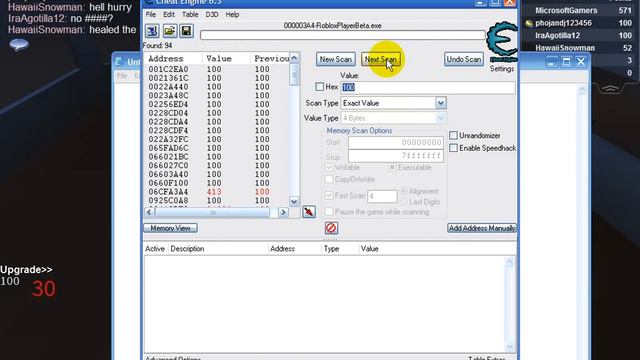The image size is (640, 360).
Task: Maximize the background Untitled window
Action: coord(566,62)
